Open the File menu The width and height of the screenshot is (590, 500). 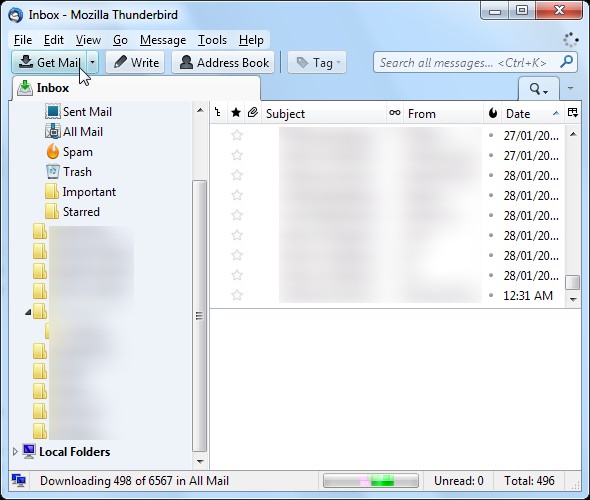point(23,40)
